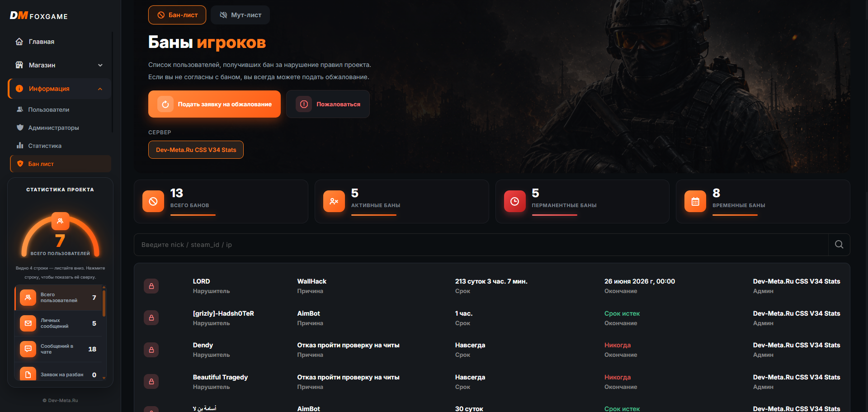
Task: Open Главная in the sidebar
Action: (x=60, y=42)
